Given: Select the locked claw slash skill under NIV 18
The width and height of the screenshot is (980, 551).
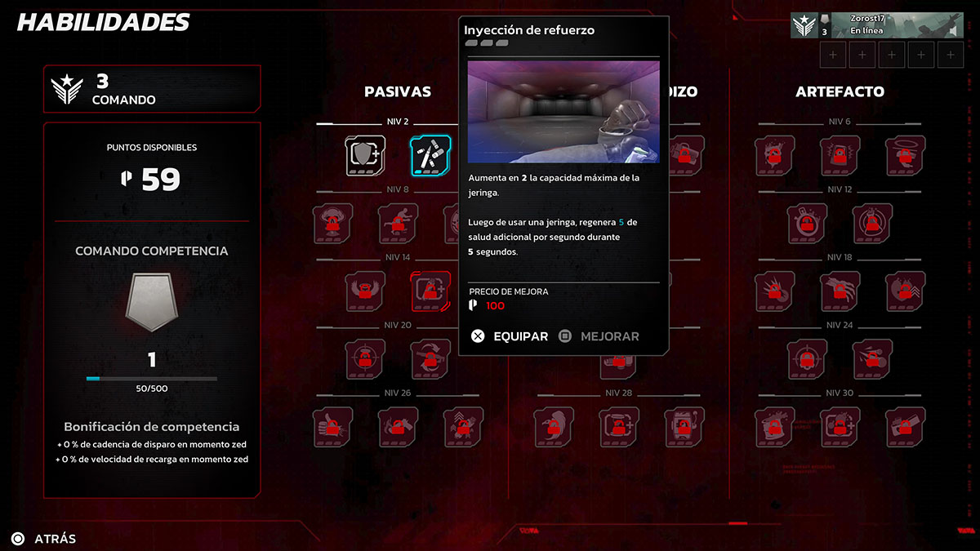Looking at the screenshot, I should (x=840, y=291).
